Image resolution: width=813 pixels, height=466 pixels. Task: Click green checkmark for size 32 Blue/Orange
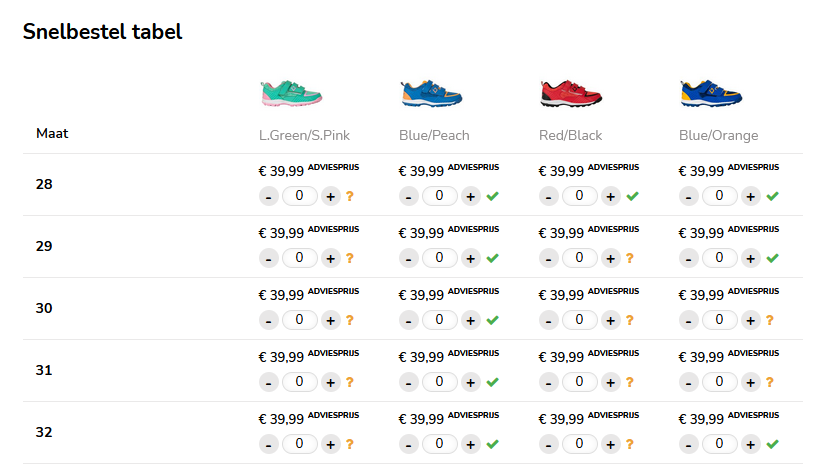772,444
